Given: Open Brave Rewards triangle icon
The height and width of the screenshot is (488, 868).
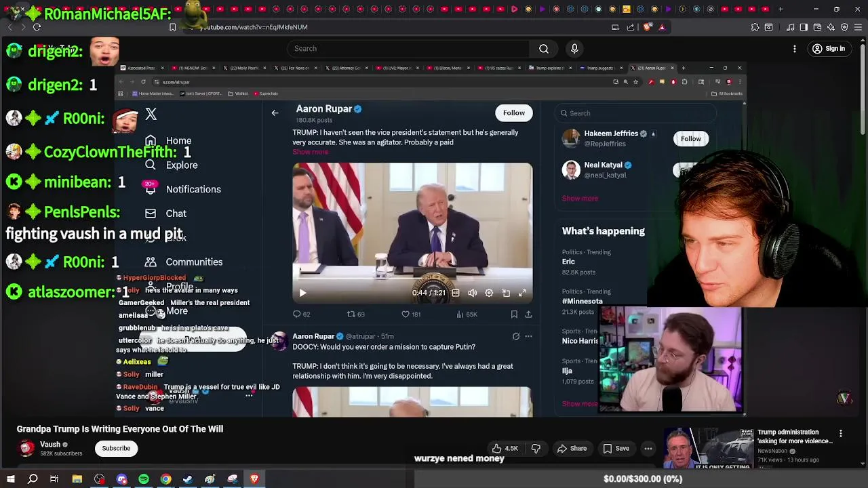Looking at the screenshot, I should click(x=662, y=27).
